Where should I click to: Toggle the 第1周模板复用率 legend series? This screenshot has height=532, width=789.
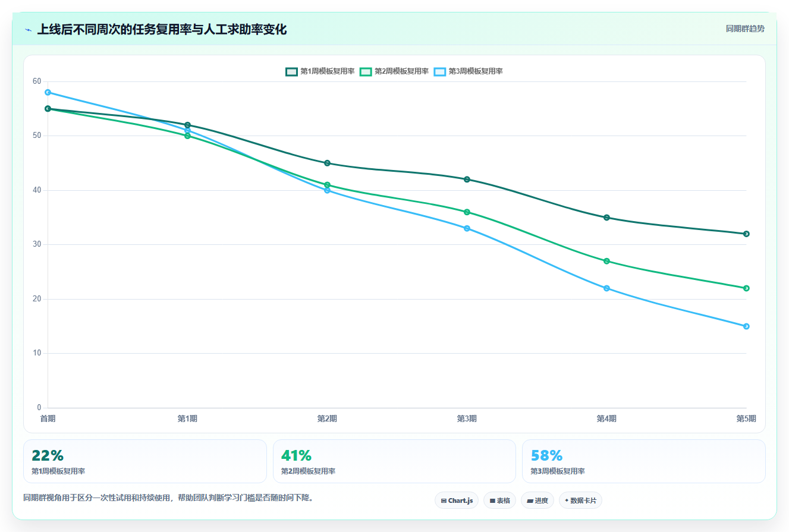click(320, 71)
